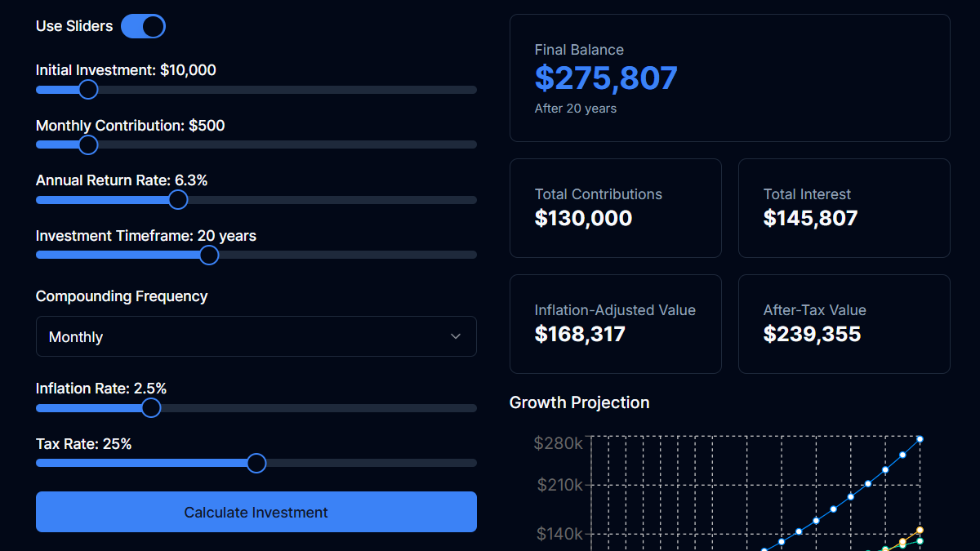Image resolution: width=980 pixels, height=551 pixels.
Task: Click the Total Interest card
Action: [x=844, y=208]
